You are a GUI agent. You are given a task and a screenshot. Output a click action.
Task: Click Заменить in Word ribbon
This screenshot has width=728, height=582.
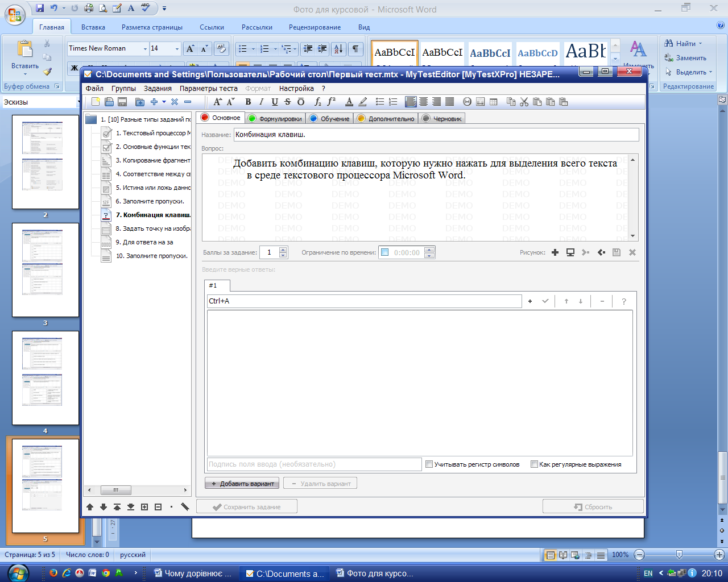point(685,58)
